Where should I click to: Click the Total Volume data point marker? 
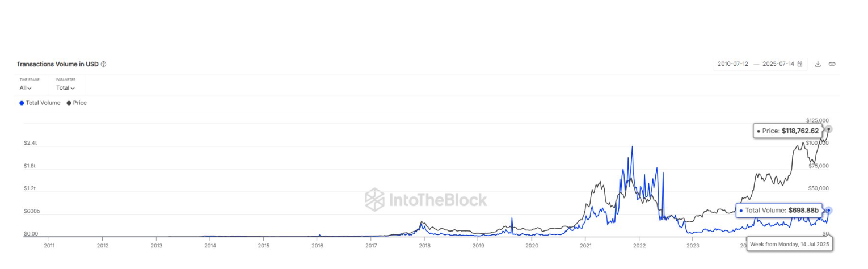click(x=828, y=211)
